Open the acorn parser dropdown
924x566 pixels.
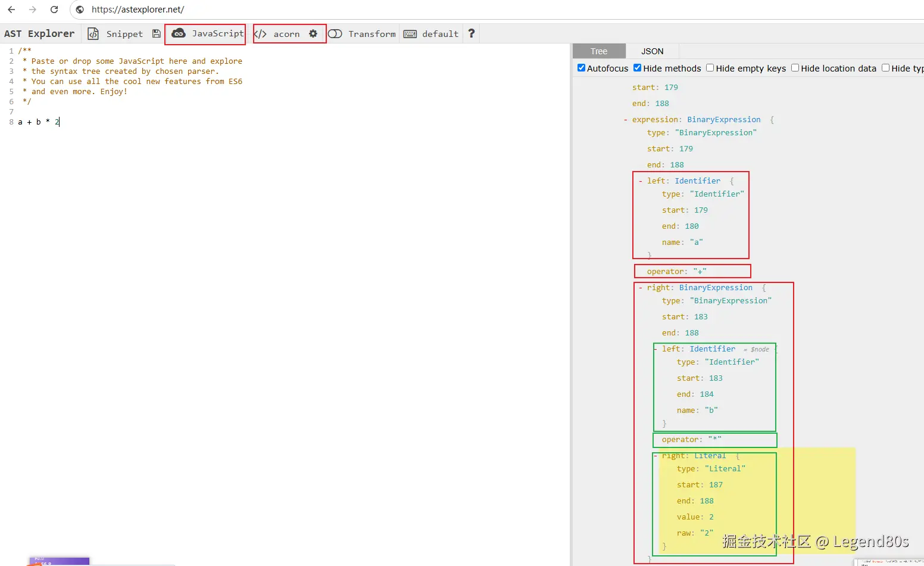pyautogui.click(x=286, y=34)
